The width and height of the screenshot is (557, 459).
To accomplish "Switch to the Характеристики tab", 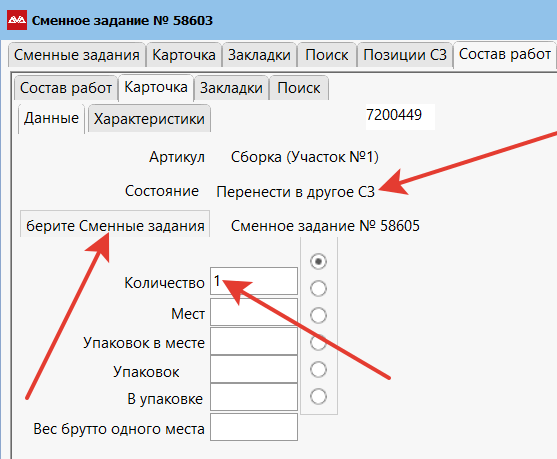I will tap(149, 119).
